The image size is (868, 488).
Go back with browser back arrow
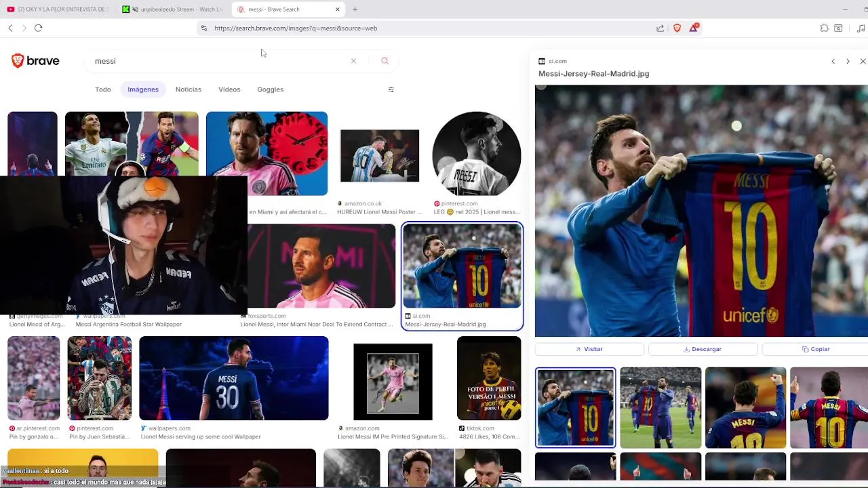[10, 28]
